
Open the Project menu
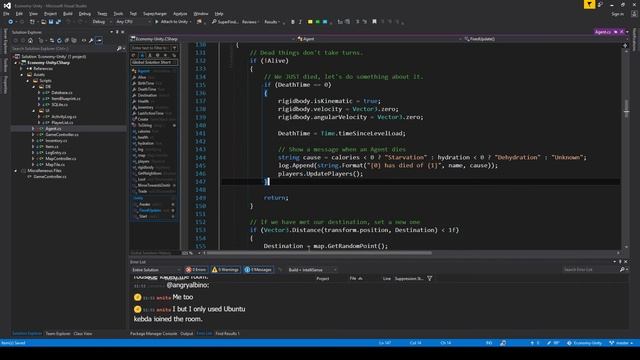tap(50, 13)
